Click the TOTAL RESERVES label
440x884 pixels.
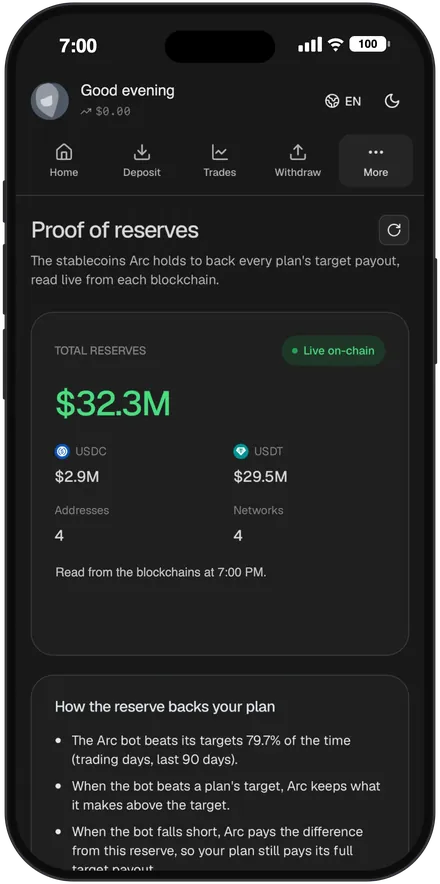tap(100, 351)
